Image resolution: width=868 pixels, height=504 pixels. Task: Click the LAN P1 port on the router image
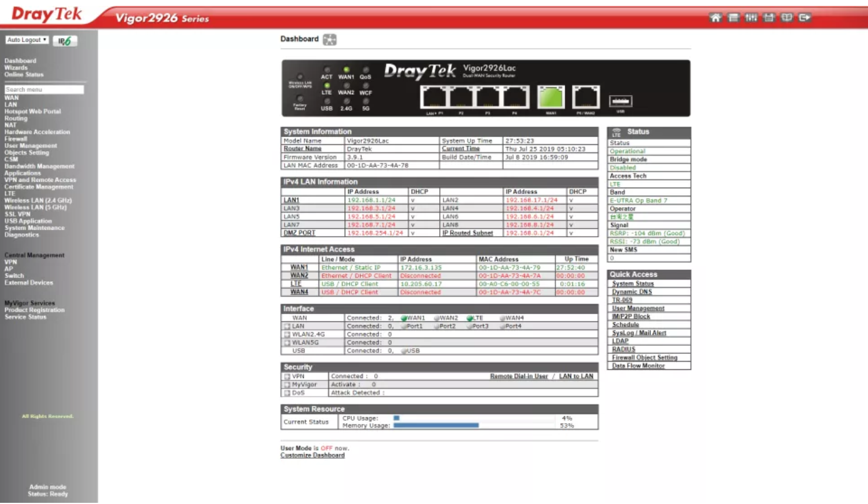(434, 97)
